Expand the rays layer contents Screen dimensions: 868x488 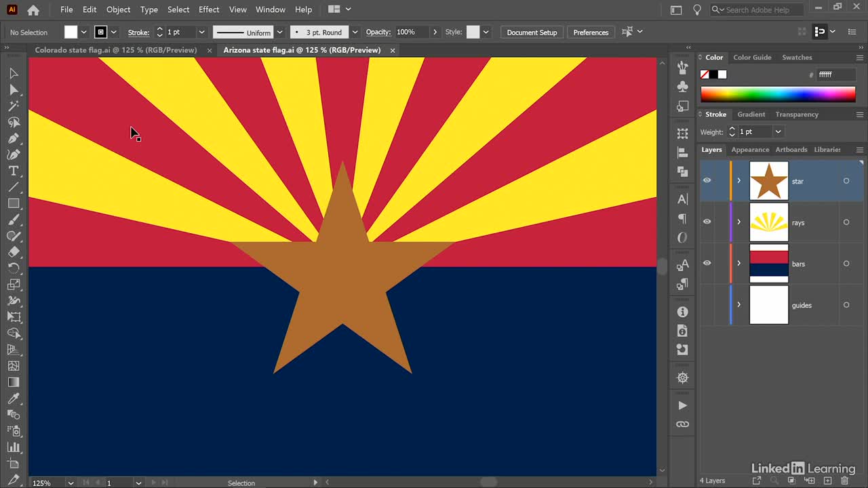pyautogui.click(x=739, y=222)
